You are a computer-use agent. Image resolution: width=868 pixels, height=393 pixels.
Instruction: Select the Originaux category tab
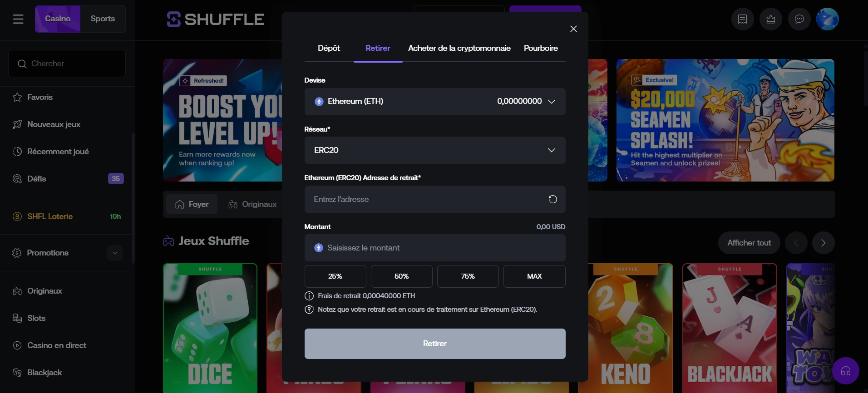252,204
